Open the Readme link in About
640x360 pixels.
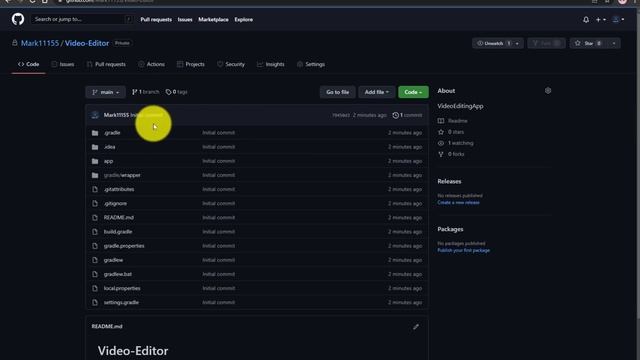(453, 121)
